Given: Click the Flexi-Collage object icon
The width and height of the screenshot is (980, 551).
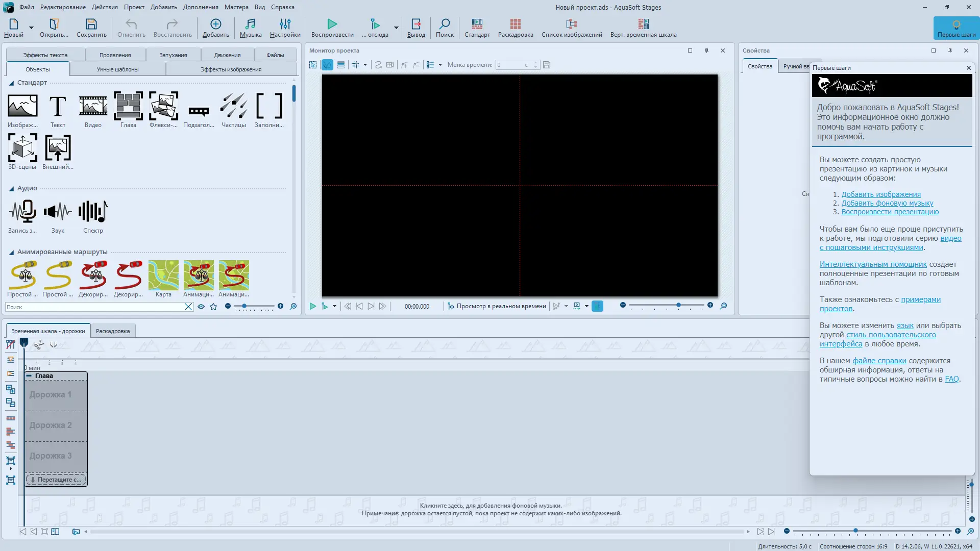Looking at the screenshot, I should point(163,106).
